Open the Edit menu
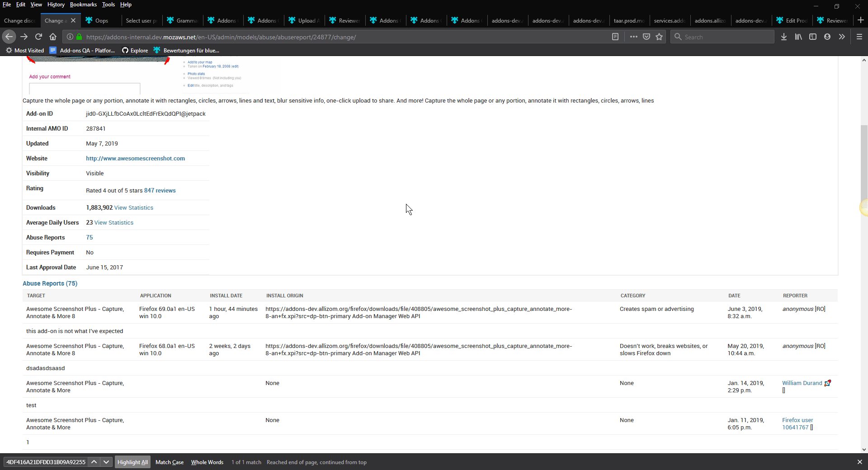868x470 pixels. pyautogui.click(x=21, y=5)
